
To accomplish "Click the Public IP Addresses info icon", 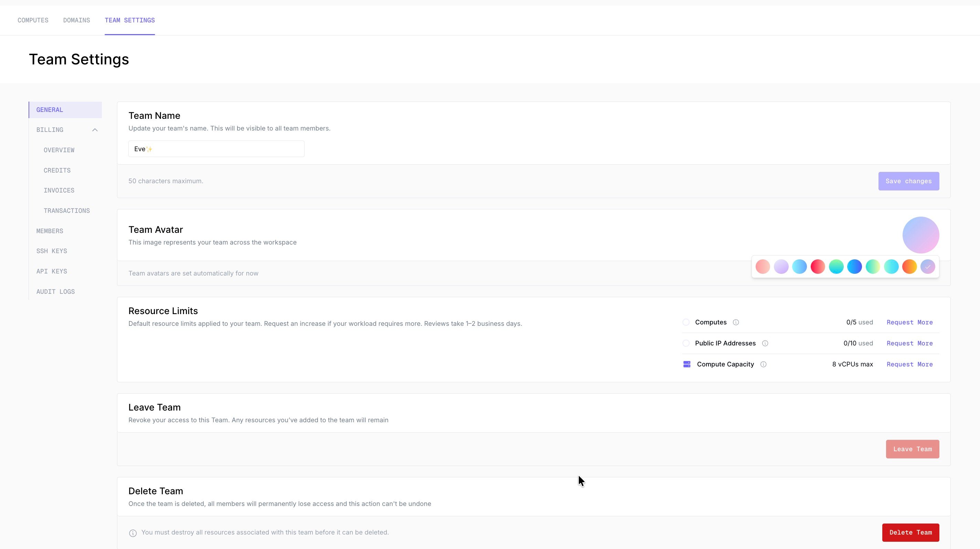I will click(765, 343).
